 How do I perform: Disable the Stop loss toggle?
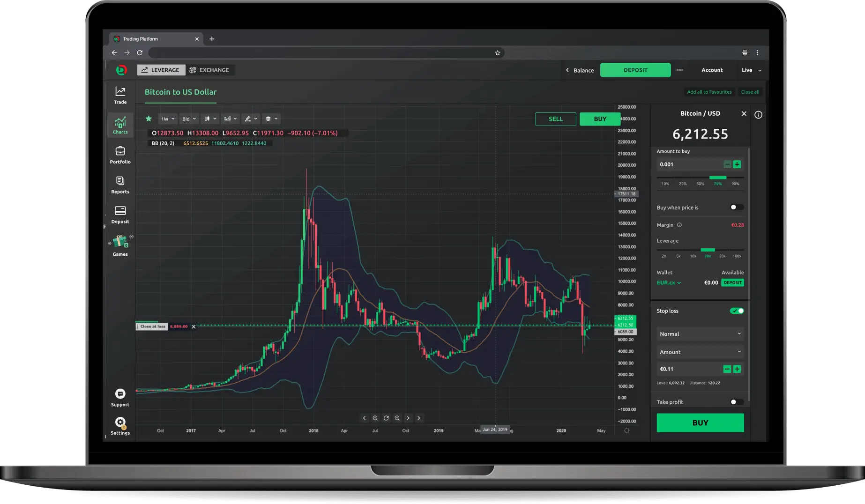pyautogui.click(x=737, y=311)
